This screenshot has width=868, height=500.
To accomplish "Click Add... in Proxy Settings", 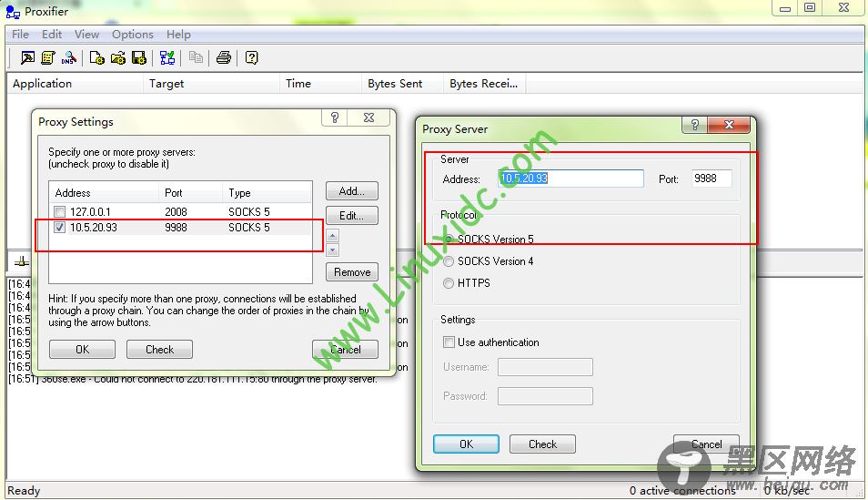I will point(352,191).
